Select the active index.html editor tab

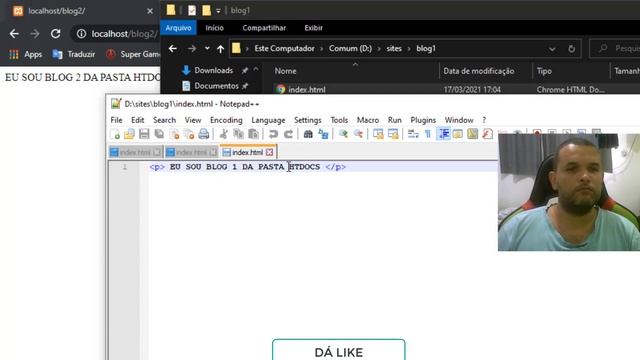248,152
